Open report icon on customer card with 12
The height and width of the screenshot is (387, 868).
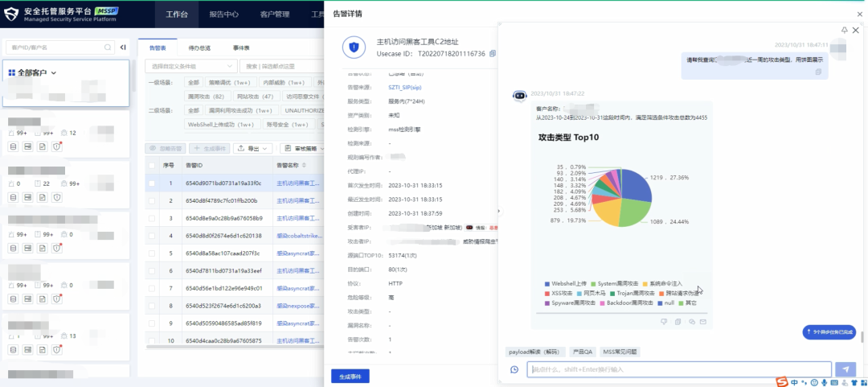coord(42,146)
